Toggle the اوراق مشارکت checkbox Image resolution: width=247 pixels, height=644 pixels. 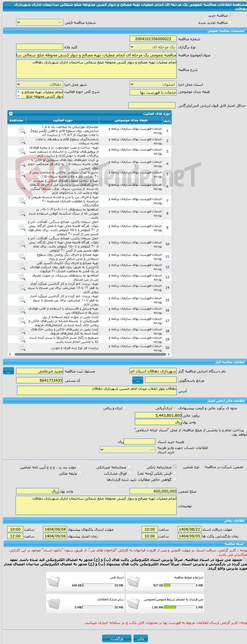click(130, 473)
